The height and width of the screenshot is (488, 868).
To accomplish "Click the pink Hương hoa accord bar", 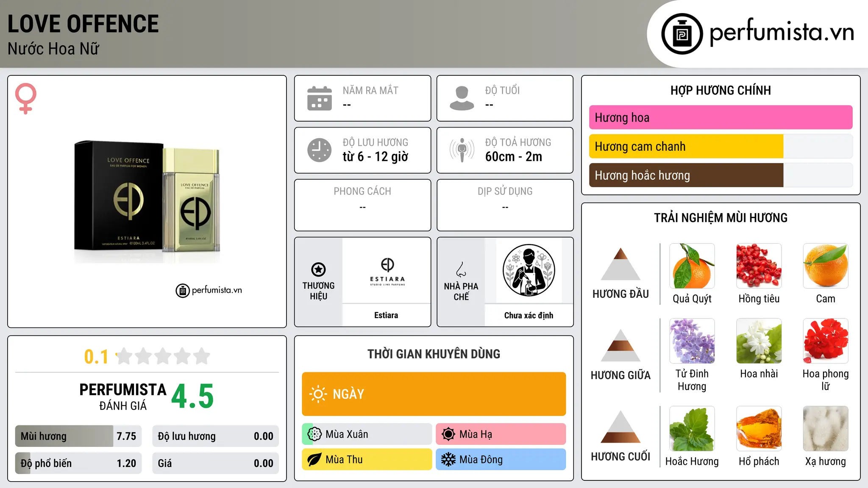I will pos(721,117).
